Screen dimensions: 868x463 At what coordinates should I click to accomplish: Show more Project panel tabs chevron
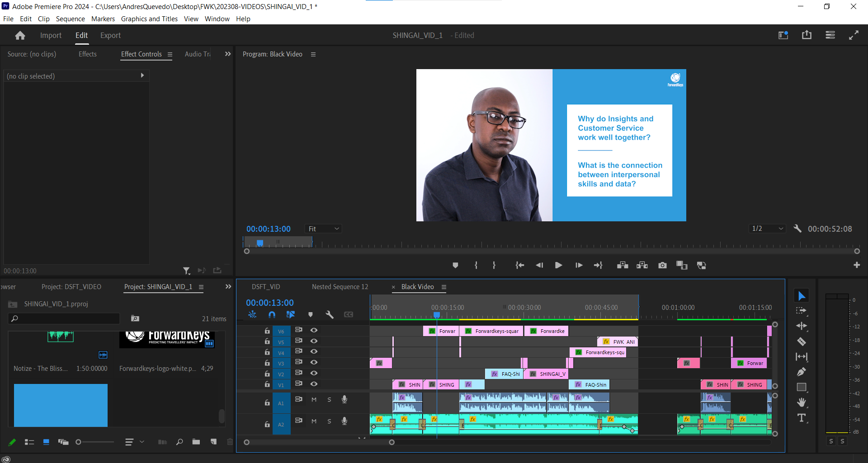pos(228,287)
